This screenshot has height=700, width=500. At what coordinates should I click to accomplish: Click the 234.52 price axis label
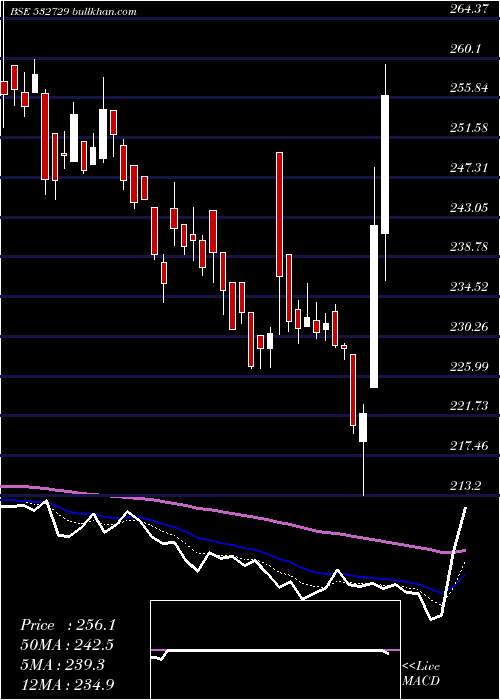point(469,287)
